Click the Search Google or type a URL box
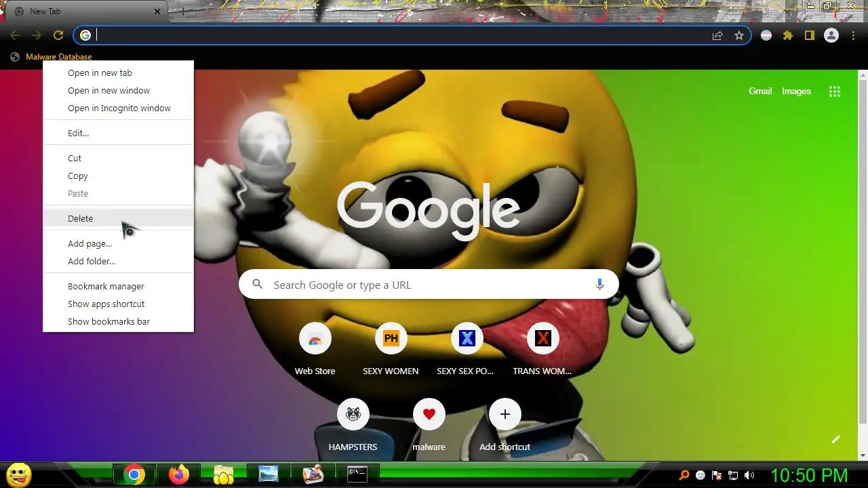Image resolution: width=868 pixels, height=488 pixels. click(429, 285)
